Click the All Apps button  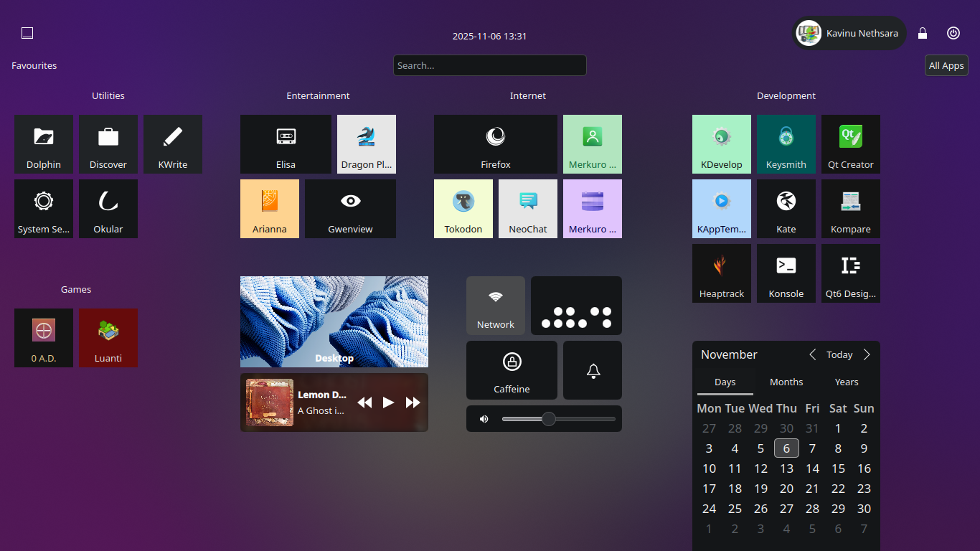[946, 65]
